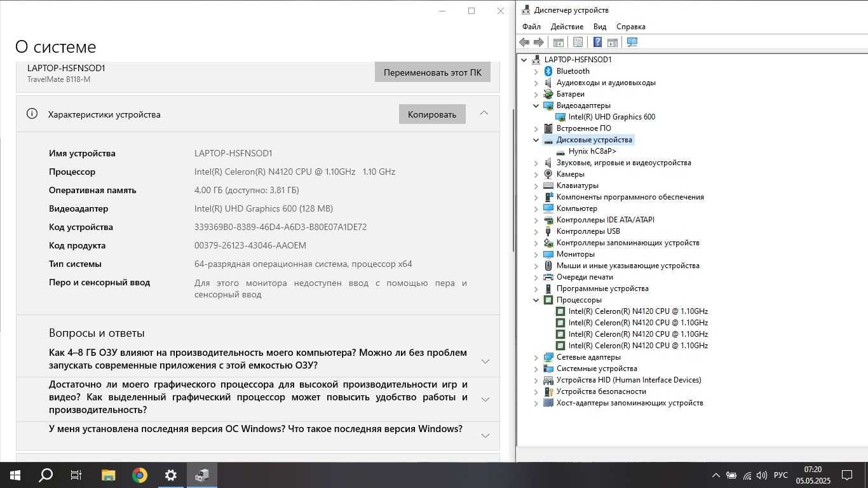Expand the Системные устройства node
The height and width of the screenshot is (488, 868).
click(x=536, y=369)
